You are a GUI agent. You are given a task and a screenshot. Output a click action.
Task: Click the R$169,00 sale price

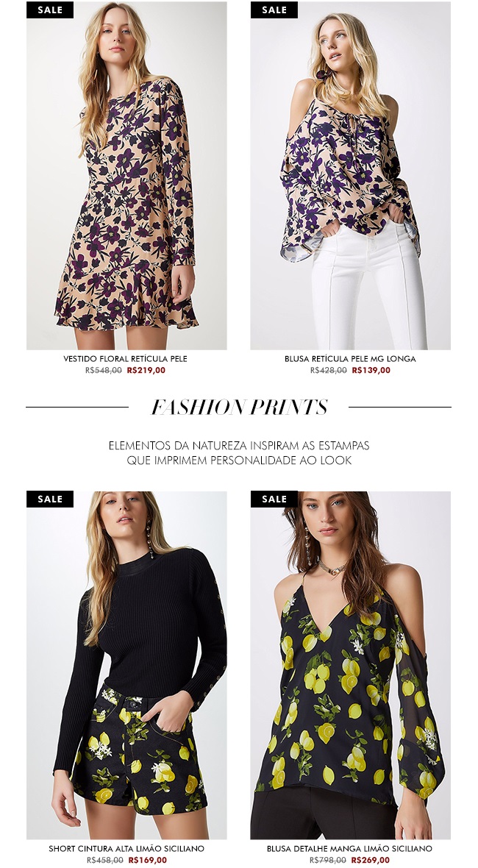point(148,860)
